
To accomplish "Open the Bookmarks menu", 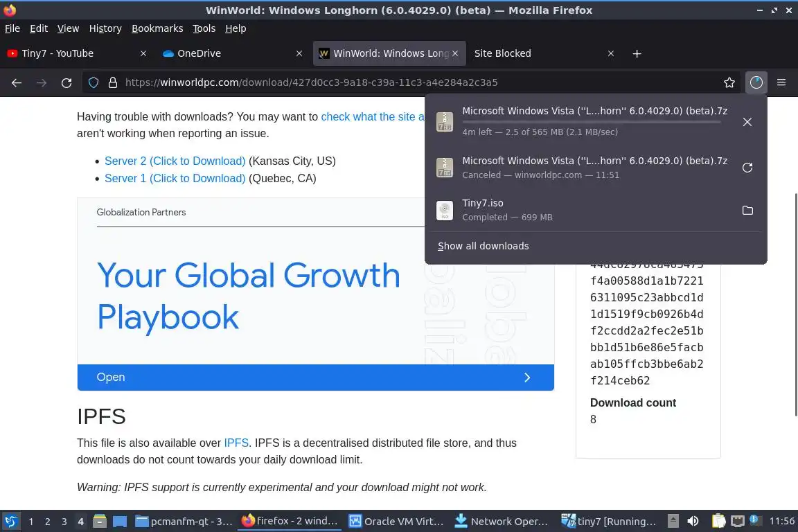I will (x=157, y=28).
